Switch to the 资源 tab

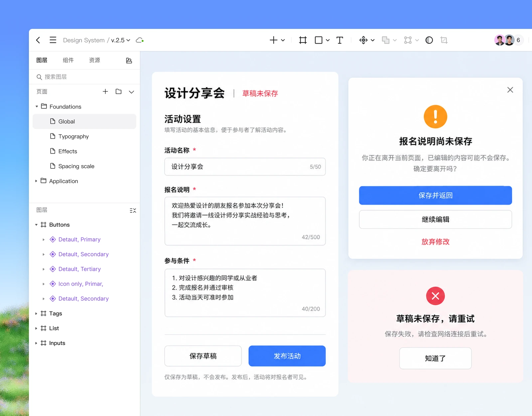[95, 60]
